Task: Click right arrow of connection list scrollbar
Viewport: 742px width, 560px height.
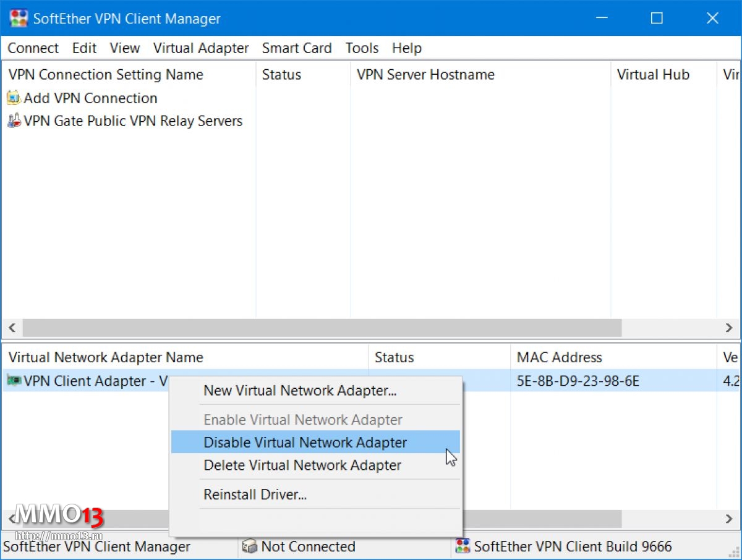Action: click(x=729, y=328)
